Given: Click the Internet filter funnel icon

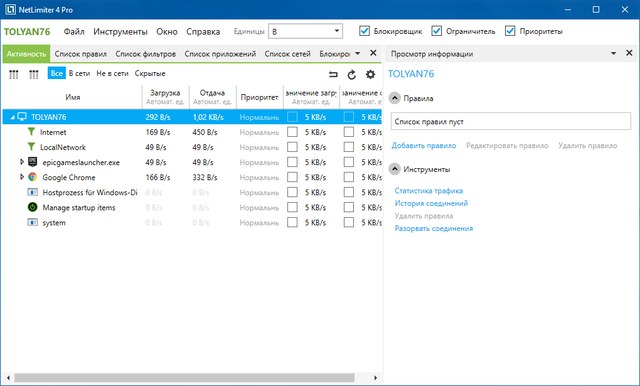Looking at the screenshot, I should pos(31,131).
